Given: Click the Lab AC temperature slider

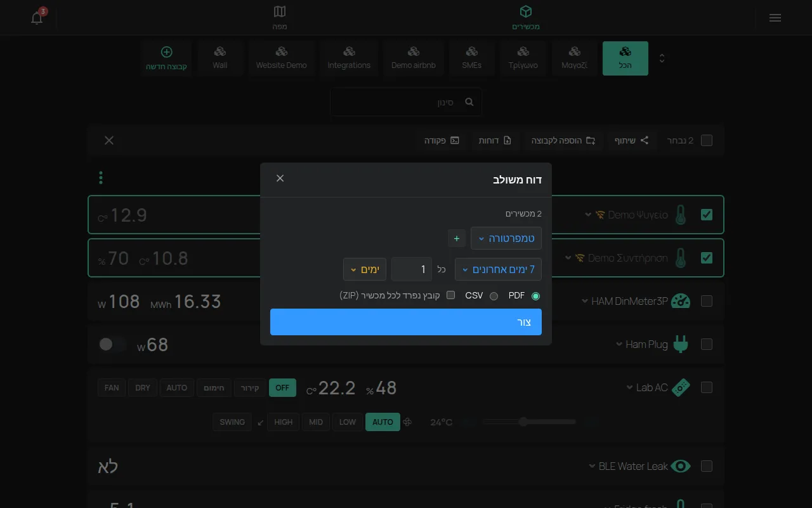Looking at the screenshot, I should (x=528, y=422).
